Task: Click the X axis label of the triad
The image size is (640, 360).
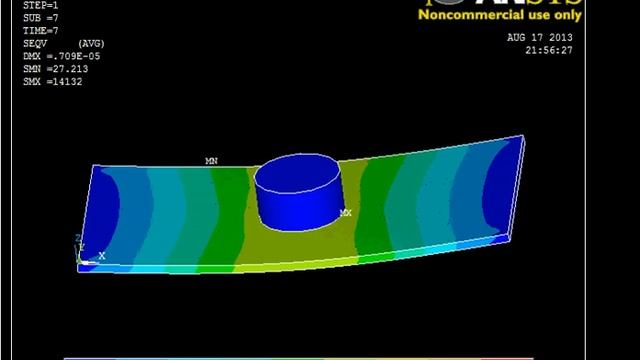Action: (102, 256)
